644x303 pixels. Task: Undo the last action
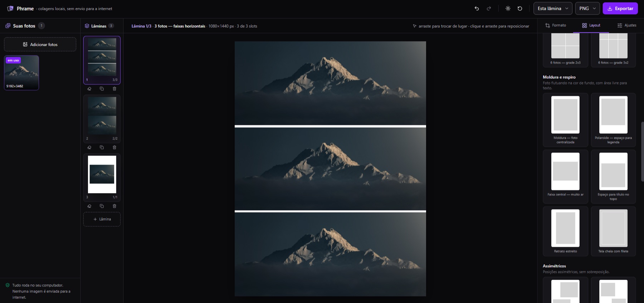[x=477, y=9]
